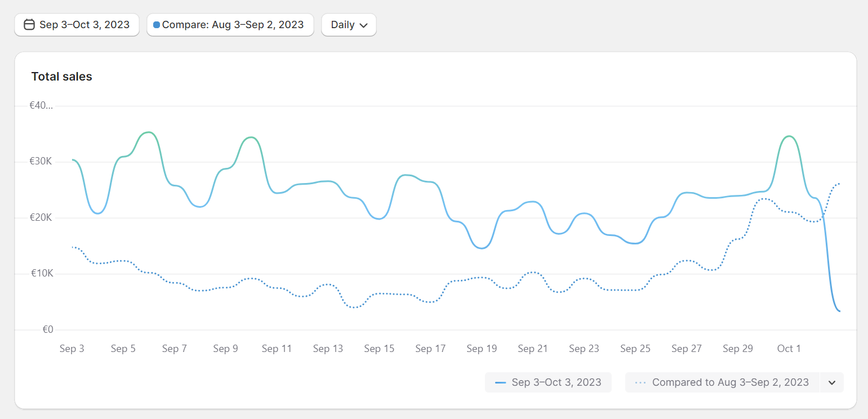The image size is (868, 419).
Task: Open the Daily granularity dropdown
Action: click(x=348, y=25)
